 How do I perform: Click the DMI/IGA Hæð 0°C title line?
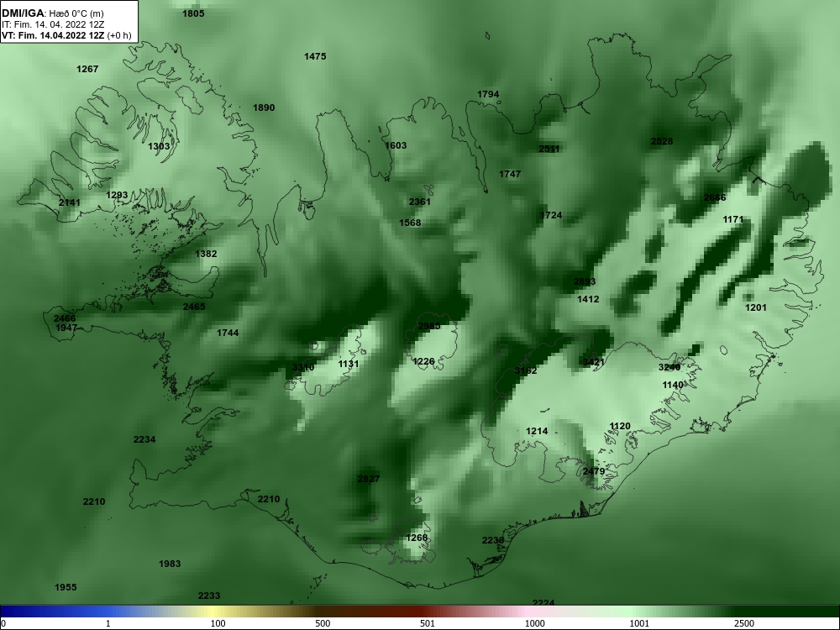[52, 13]
